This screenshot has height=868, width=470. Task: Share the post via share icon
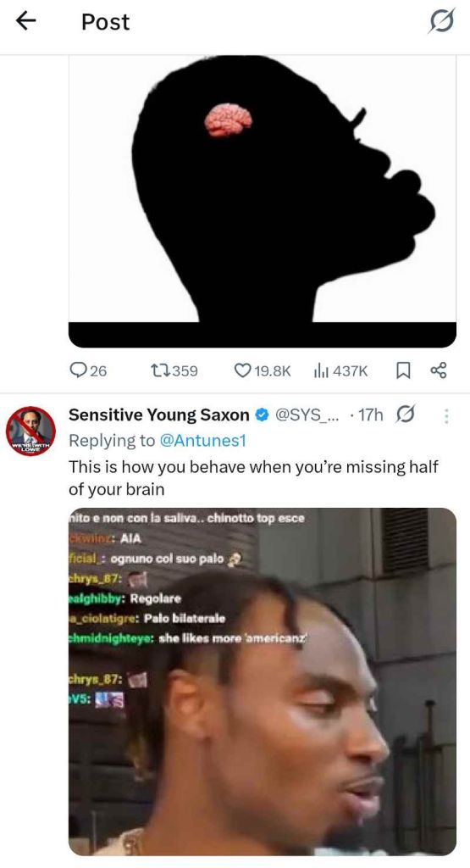(x=438, y=370)
